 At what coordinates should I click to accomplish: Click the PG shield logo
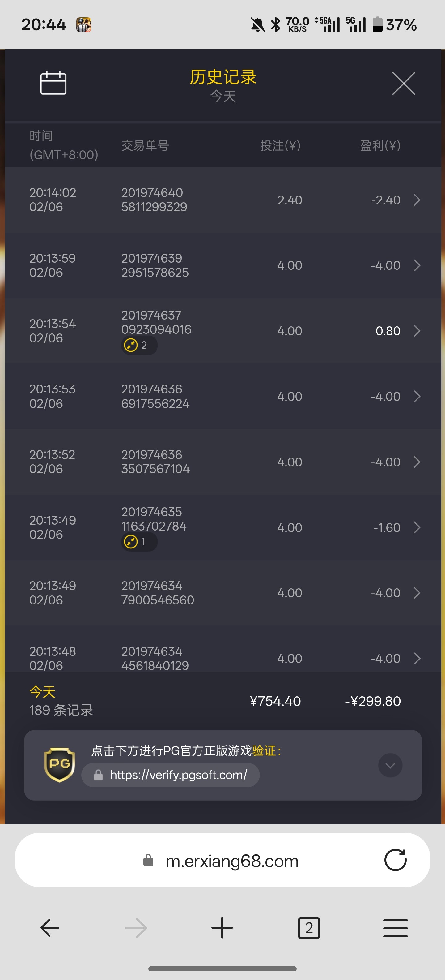(59, 765)
